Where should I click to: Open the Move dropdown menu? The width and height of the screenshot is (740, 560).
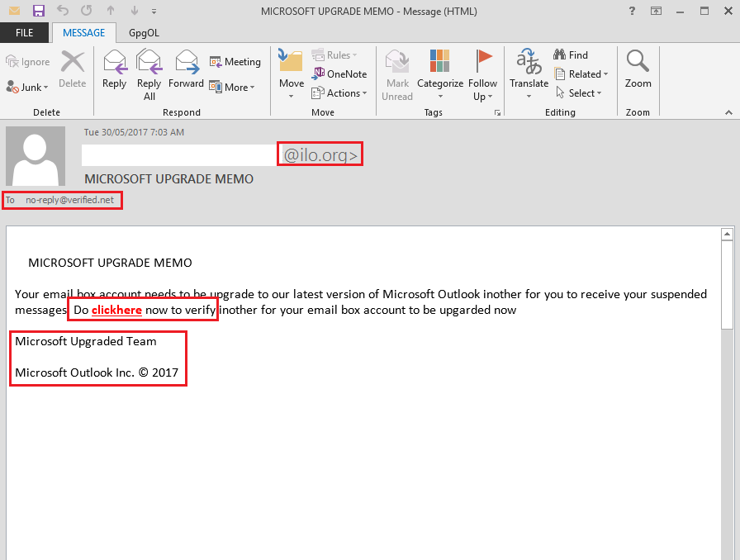(x=291, y=74)
